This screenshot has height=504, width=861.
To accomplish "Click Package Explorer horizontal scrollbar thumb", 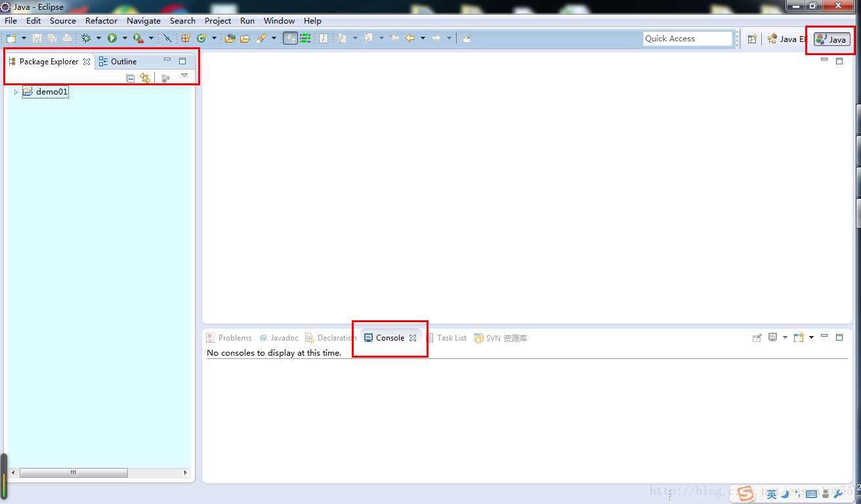I will [x=73, y=472].
